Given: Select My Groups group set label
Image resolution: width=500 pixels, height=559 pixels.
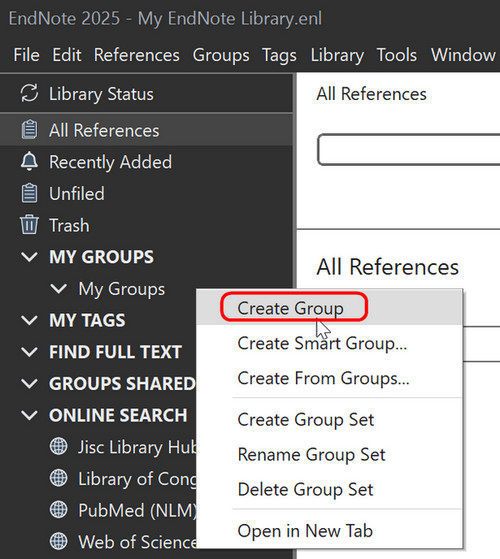Looking at the screenshot, I should 122,289.
